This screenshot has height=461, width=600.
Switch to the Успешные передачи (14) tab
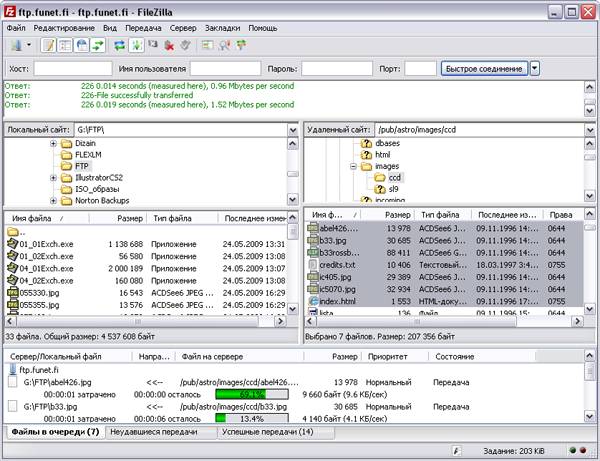(276, 432)
